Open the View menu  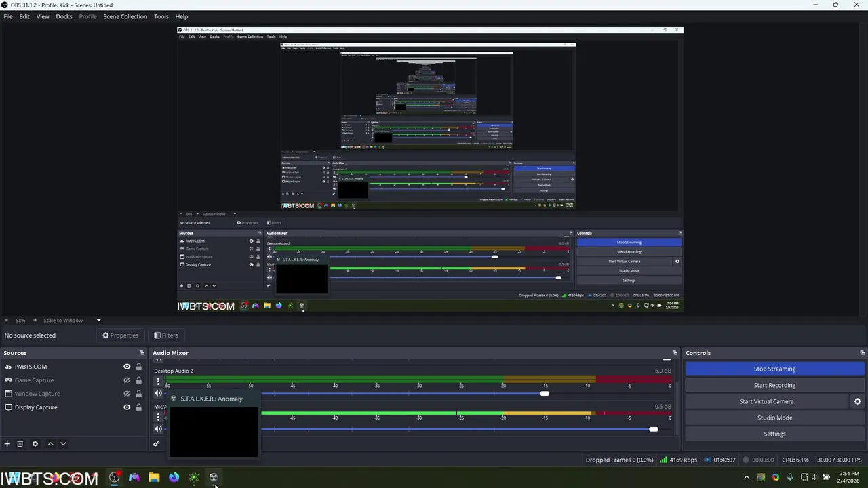[43, 16]
